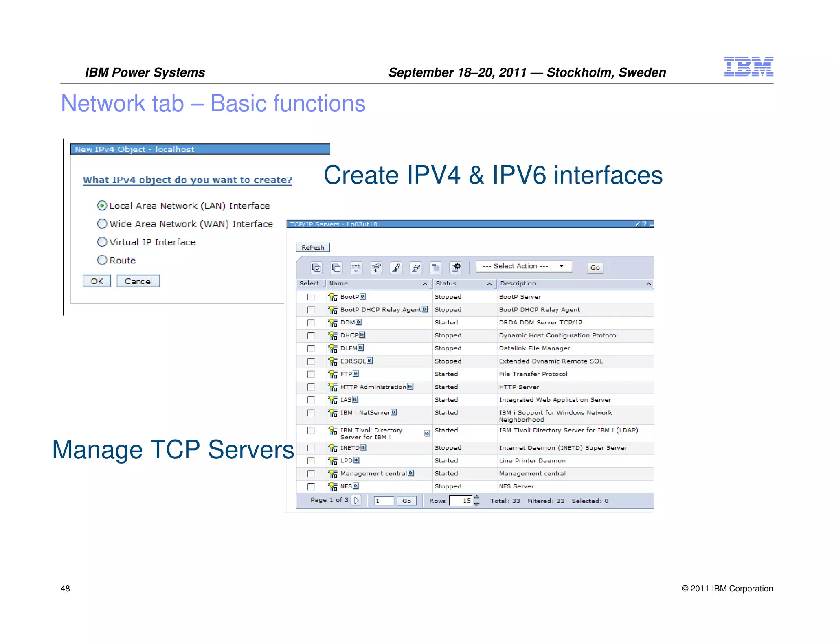Select Local Area Network (LAN) Interface radio
Screen dimensions: 834x644
pyautogui.click(x=102, y=206)
